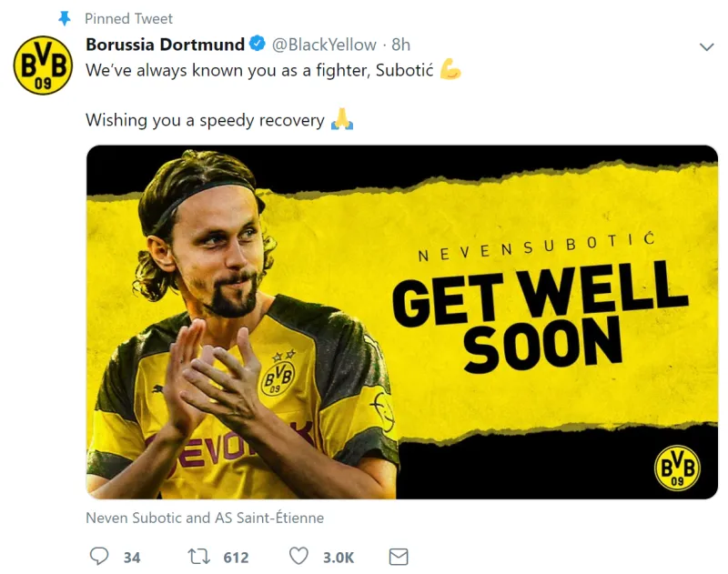Like the tweet with the heart icon
The height and width of the screenshot is (574, 728).
pyautogui.click(x=298, y=556)
